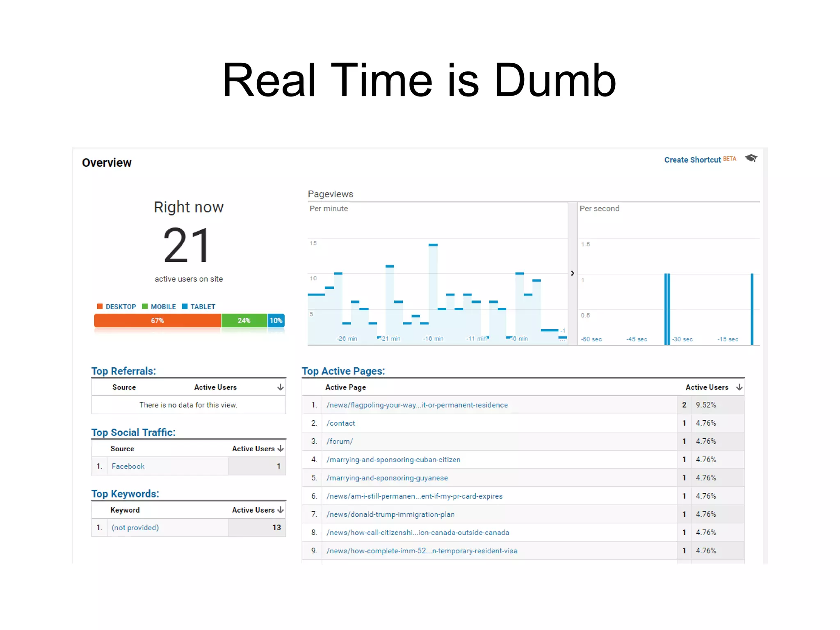Click the 13 active users keyword value
This screenshot has height=630, width=840.
277,528
